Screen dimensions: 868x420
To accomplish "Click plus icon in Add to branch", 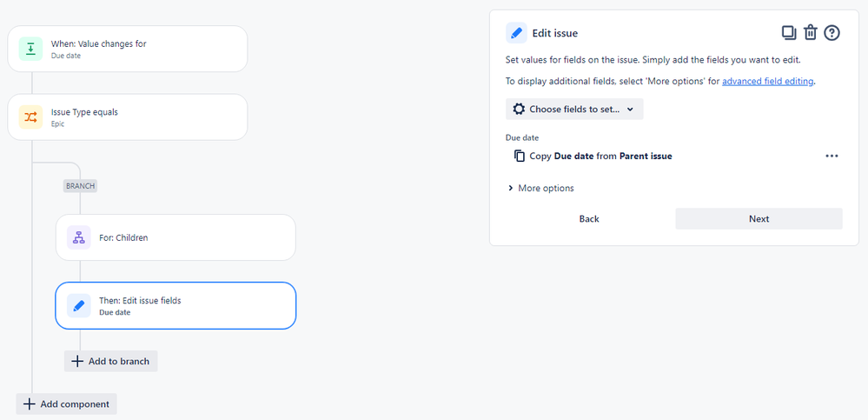I will 77,361.
